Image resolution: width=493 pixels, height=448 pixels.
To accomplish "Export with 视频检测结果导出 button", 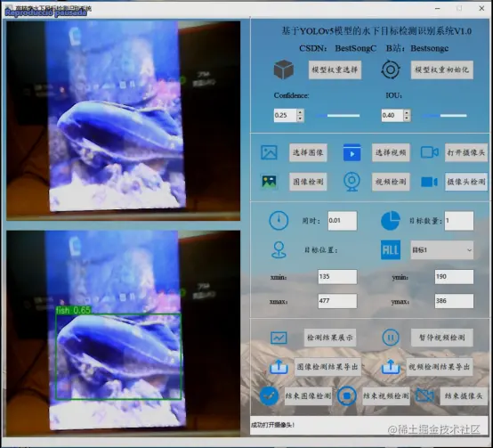I will click(440, 367).
